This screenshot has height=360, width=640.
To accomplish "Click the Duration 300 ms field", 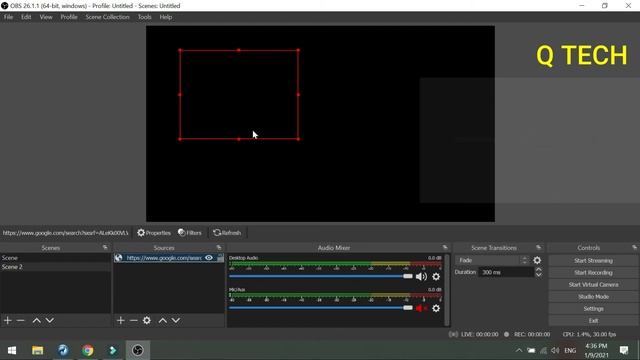I will click(x=506, y=272).
